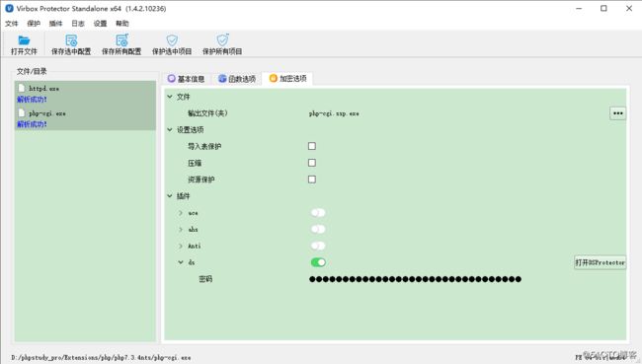Select httpd.exe file icon in list
Viewport: 642px width, 364px height.
[22, 88]
